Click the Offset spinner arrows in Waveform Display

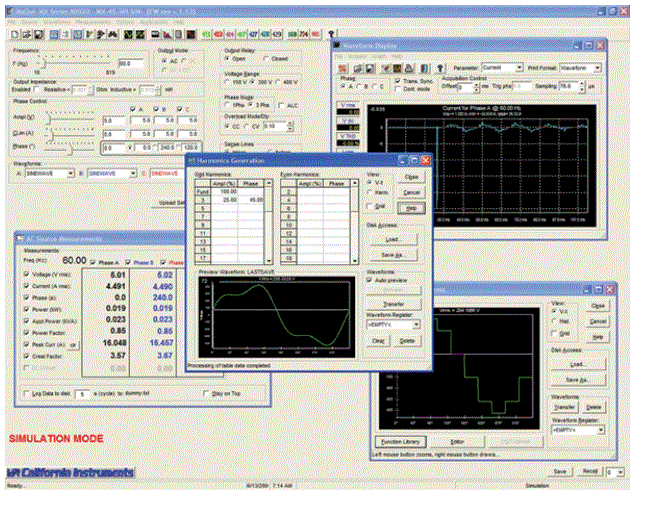click(x=476, y=87)
